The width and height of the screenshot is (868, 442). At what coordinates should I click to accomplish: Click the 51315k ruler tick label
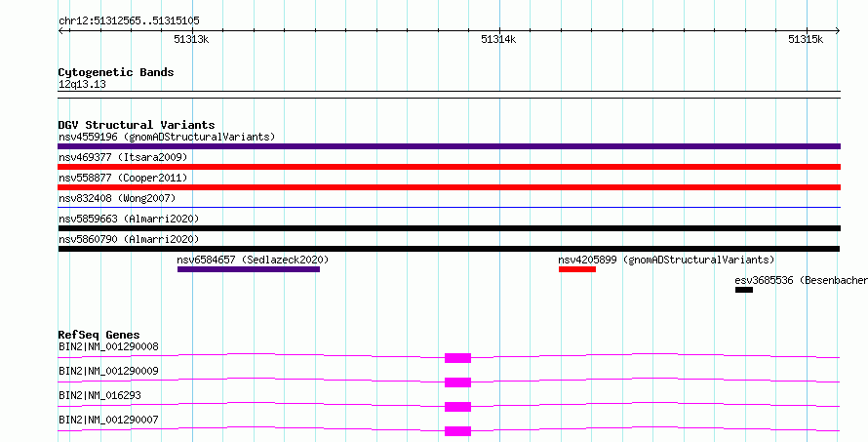tap(806, 39)
